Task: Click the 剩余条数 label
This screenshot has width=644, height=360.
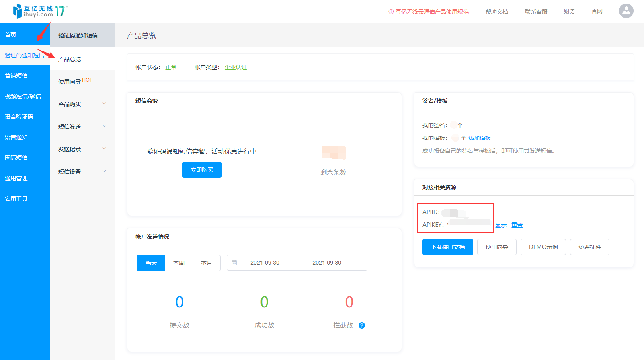Action: (333, 172)
